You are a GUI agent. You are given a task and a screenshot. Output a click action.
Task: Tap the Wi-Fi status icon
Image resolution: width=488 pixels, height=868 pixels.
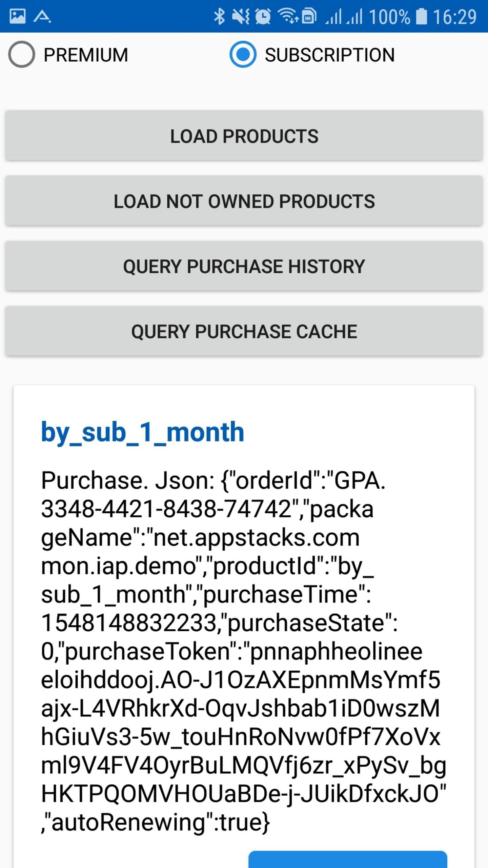click(x=287, y=16)
